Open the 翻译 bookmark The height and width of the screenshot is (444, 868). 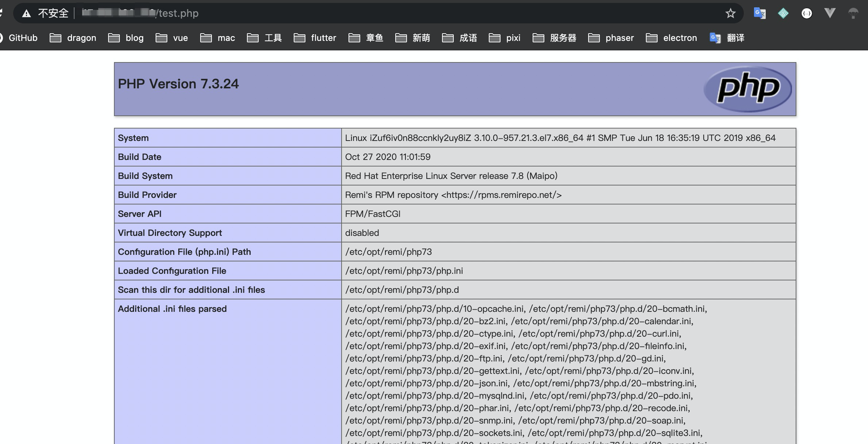point(727,38)
